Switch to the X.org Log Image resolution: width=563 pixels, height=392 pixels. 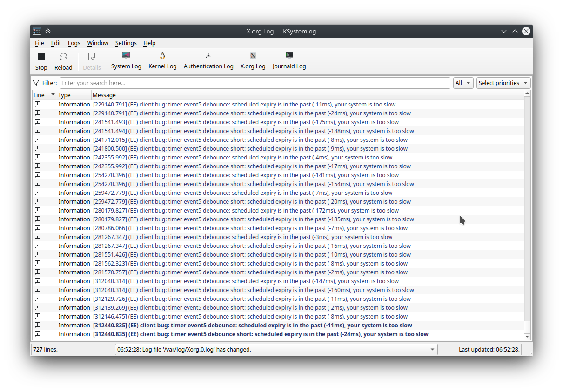pyautogui.click(x=253, y=61)
